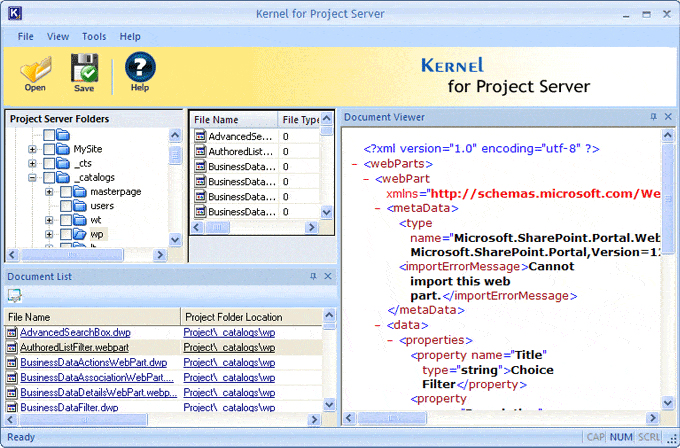Viewport: 680px width, 448px height.
Task: Tick the wt folder checkbox
Action: coord(66,220)
